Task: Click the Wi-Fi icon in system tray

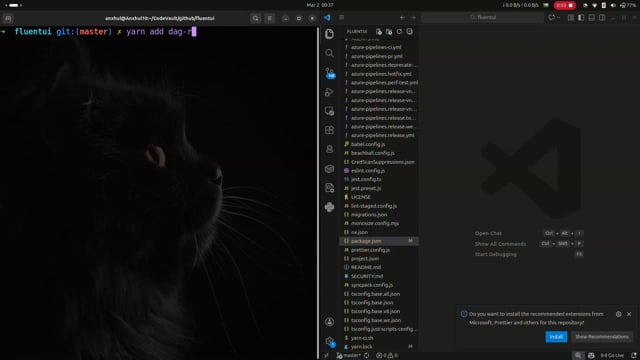Action: 594,5
